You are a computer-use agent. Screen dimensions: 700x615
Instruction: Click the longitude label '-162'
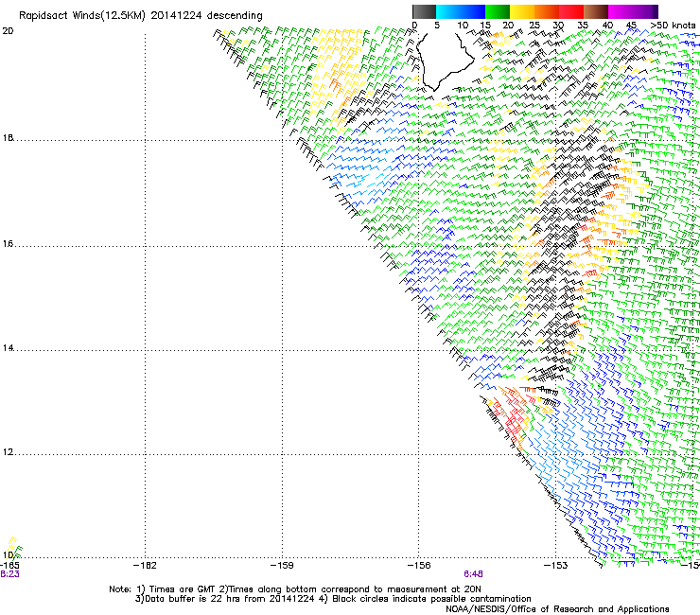pos(145,566)
